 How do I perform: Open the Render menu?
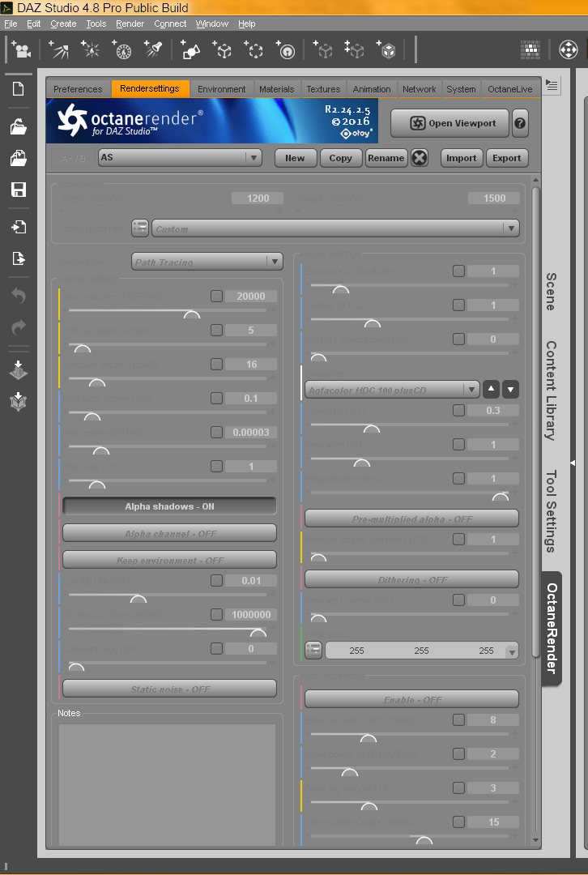click(130, 23)
